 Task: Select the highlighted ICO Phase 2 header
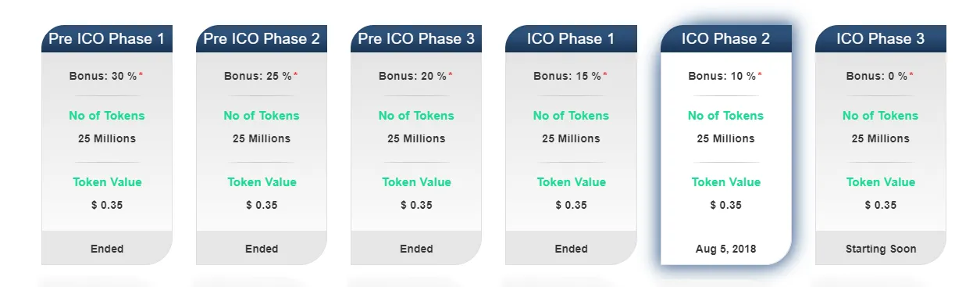726,39
